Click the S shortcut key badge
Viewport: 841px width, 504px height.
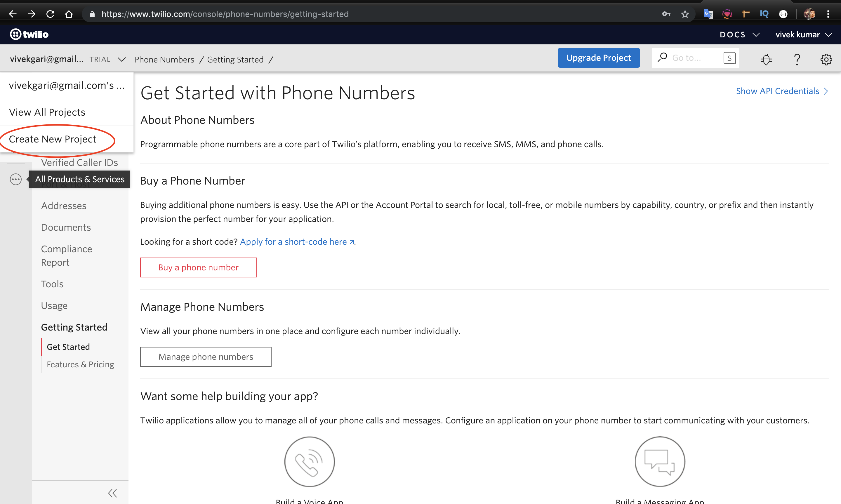[x=729, y=58]
